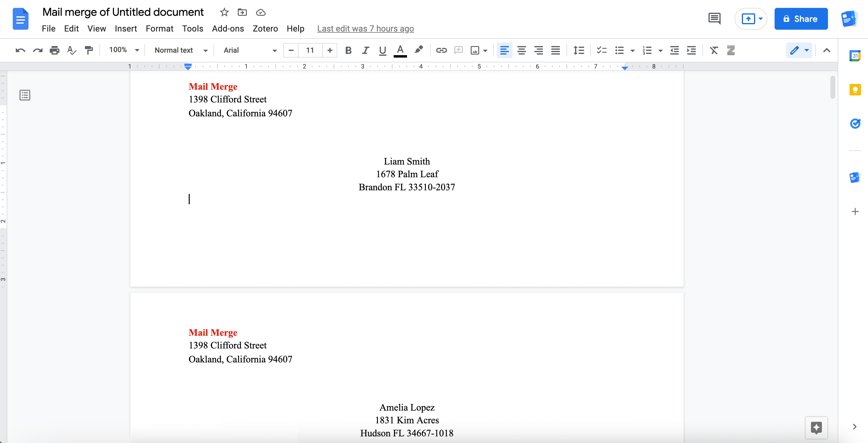
Task: Click the font color icon
Action: (400, 50)
